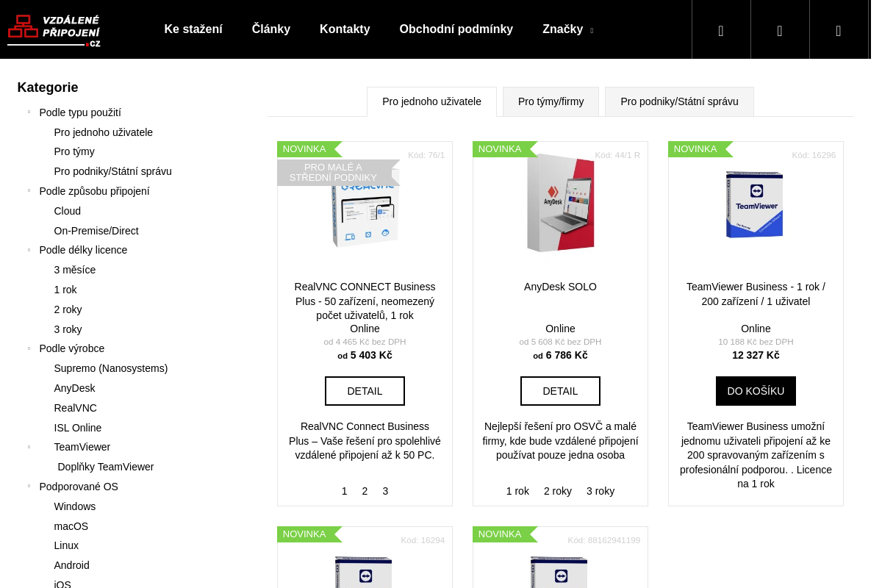882x588 pixels.
Task: Expand the Značky dropdown menu
Action: (x=568, y=29)
